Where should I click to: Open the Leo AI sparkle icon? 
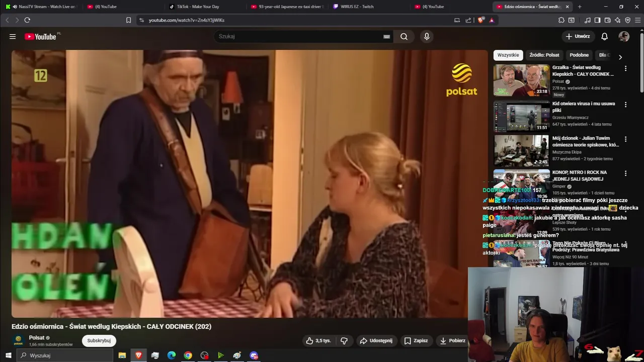617,20
